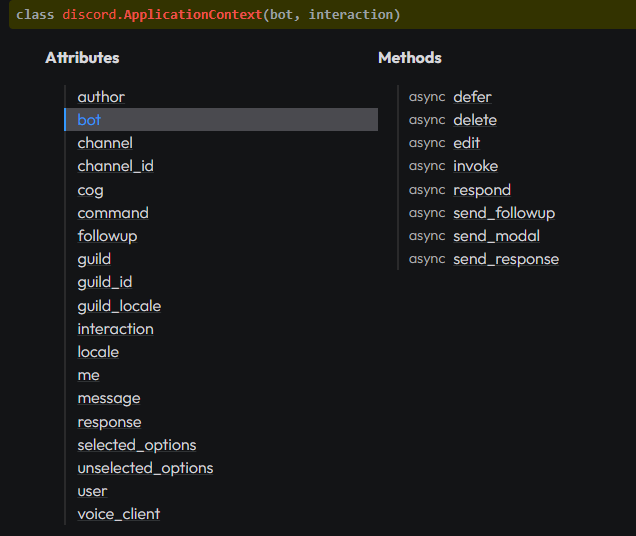
Task: Click the voice_client attribute link
Action: 118,514
